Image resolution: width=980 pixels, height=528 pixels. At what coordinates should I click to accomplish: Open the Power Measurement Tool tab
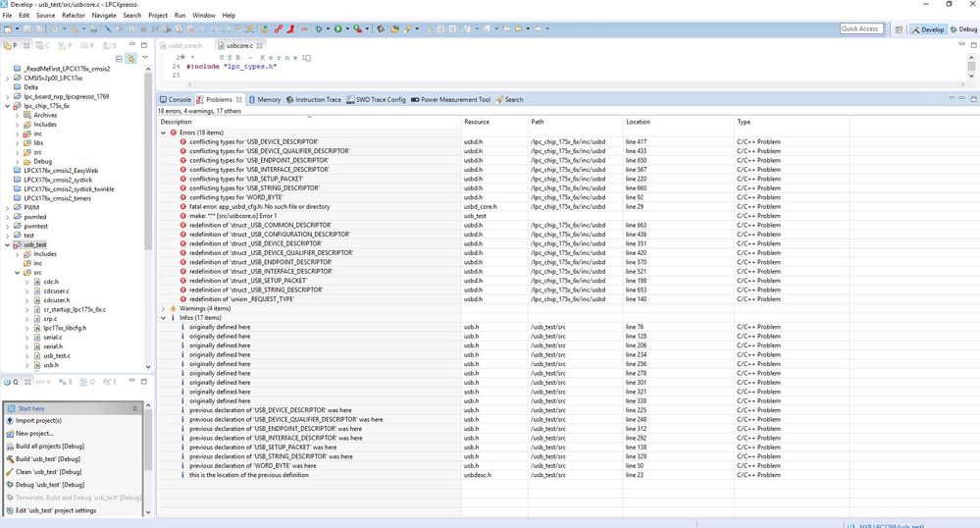[450, 99]
